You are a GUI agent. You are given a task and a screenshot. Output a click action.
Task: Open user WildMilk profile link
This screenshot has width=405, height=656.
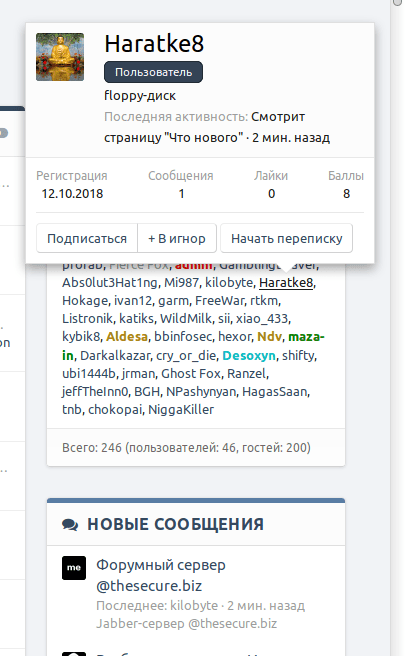(186, 319)
